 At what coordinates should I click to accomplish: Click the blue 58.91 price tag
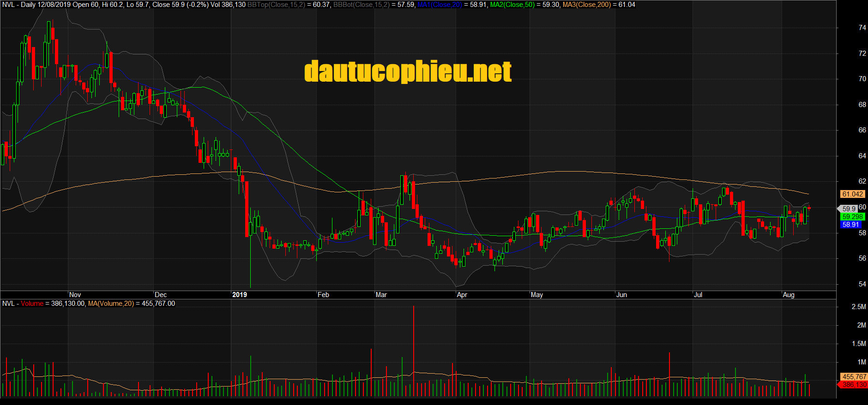(x=850, y=225)
